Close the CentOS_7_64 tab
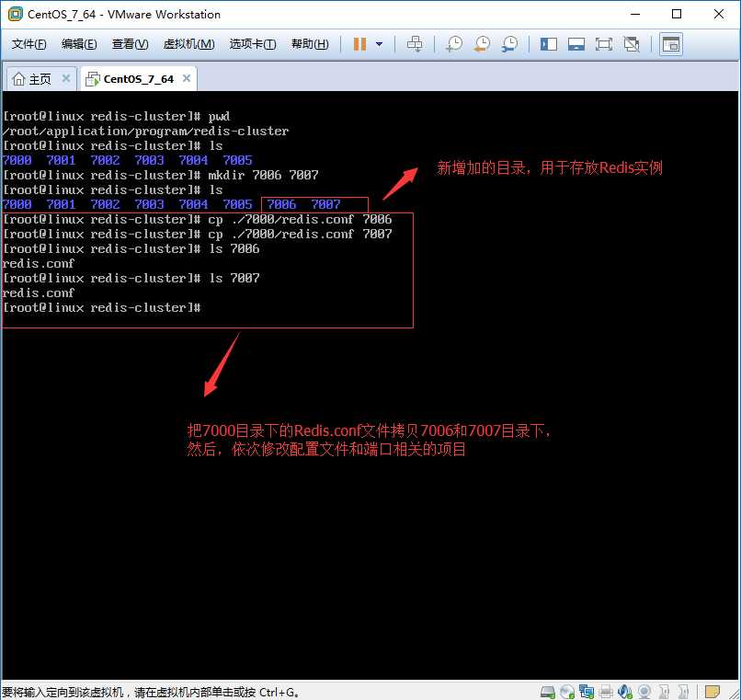This screenshot has width=741, height=700. (x=187, y=78)
